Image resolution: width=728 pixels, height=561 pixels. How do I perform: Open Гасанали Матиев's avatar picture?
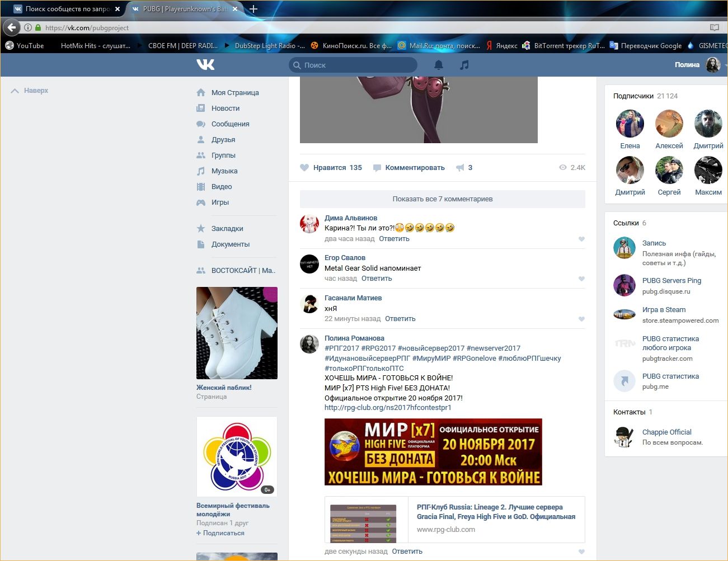point(309,303)
